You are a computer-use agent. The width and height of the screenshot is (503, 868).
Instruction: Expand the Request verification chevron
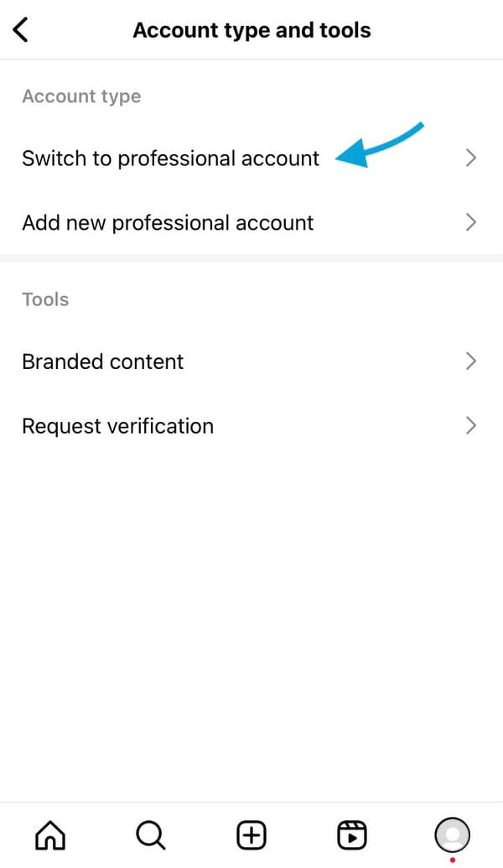(x=471, y=426)
